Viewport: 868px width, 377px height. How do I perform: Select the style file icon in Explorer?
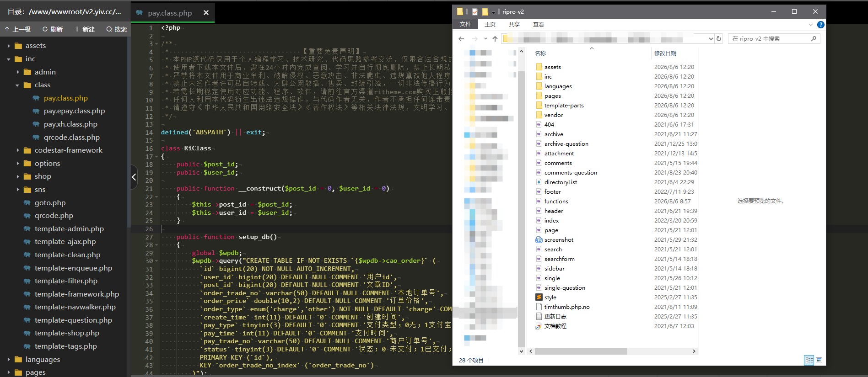coord(539,297)
